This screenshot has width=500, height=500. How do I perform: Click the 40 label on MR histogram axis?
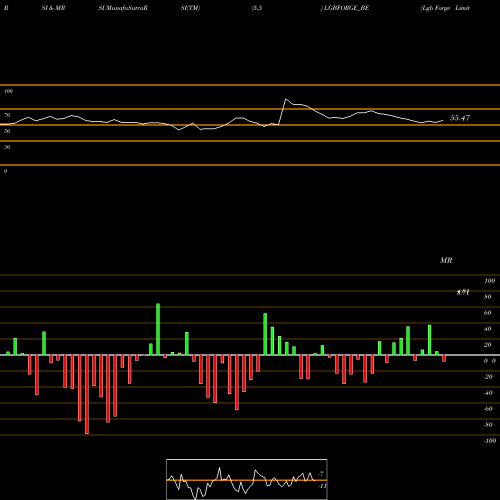488,329
